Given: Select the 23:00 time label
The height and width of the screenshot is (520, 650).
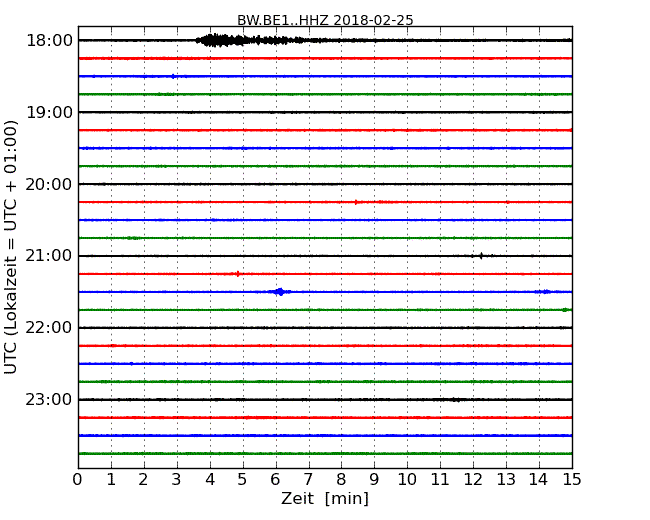Looking at the screenshot, I should (x=49, y=399).
